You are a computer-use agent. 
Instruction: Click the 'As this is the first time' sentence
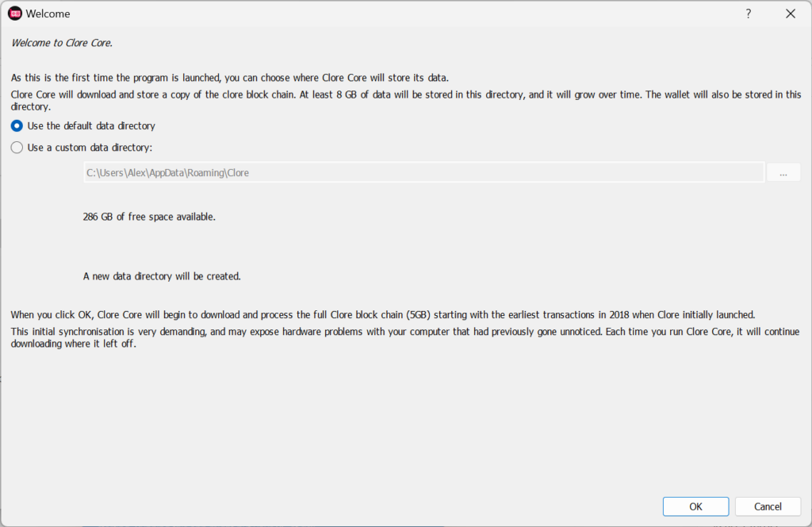click(x=230, y=78)
